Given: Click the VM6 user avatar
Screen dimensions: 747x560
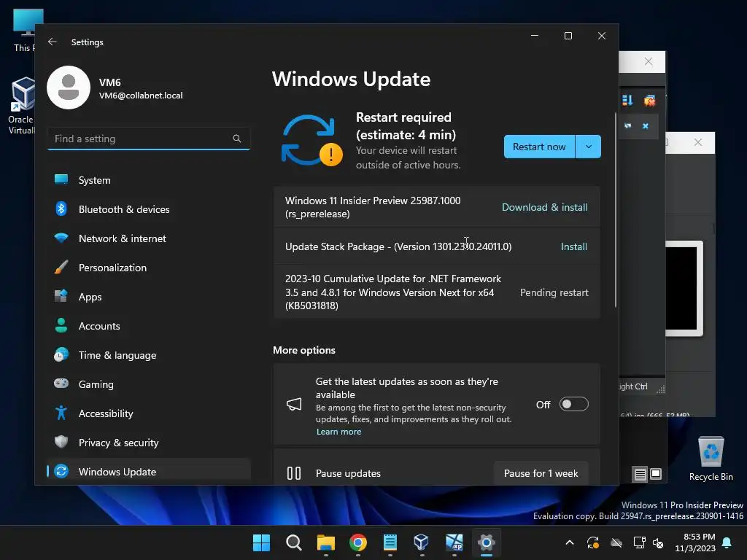Looking at the screenshot, I should (x=69, y=87).
